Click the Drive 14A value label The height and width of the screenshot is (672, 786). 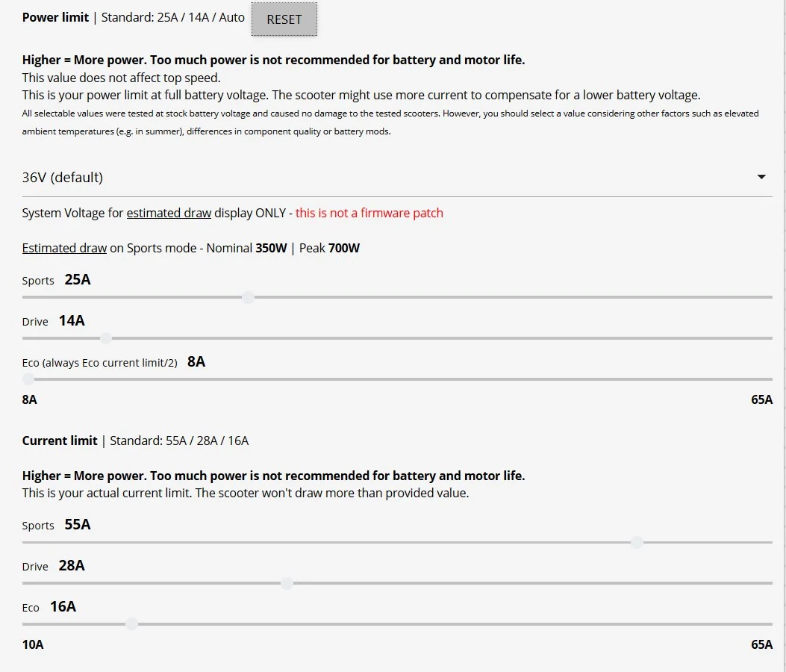tap(72, 320)
